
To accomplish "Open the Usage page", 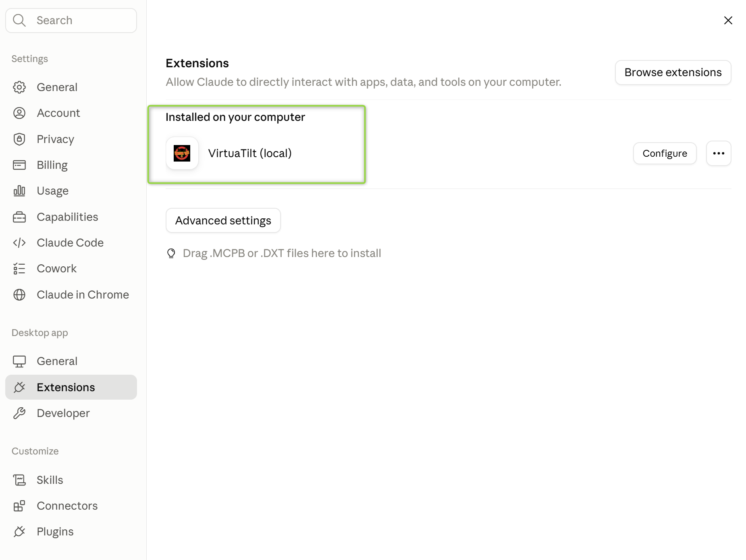I will (71, 191).
